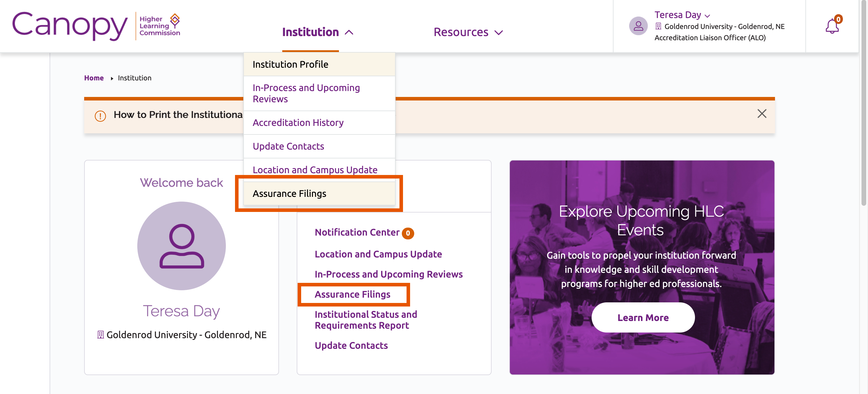The image size is (868, 394).
Task: Click the building icon in Welcome back card
Action: coord(100,335)
